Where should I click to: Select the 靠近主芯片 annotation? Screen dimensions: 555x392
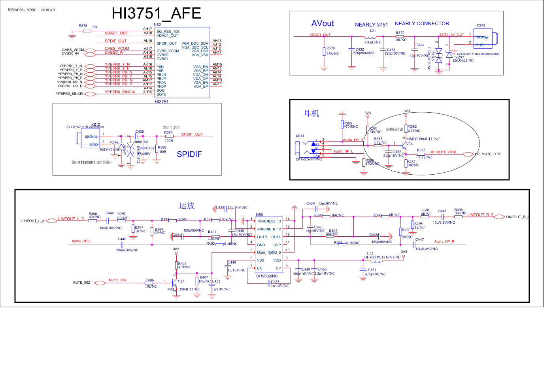(x=172, y=127)
